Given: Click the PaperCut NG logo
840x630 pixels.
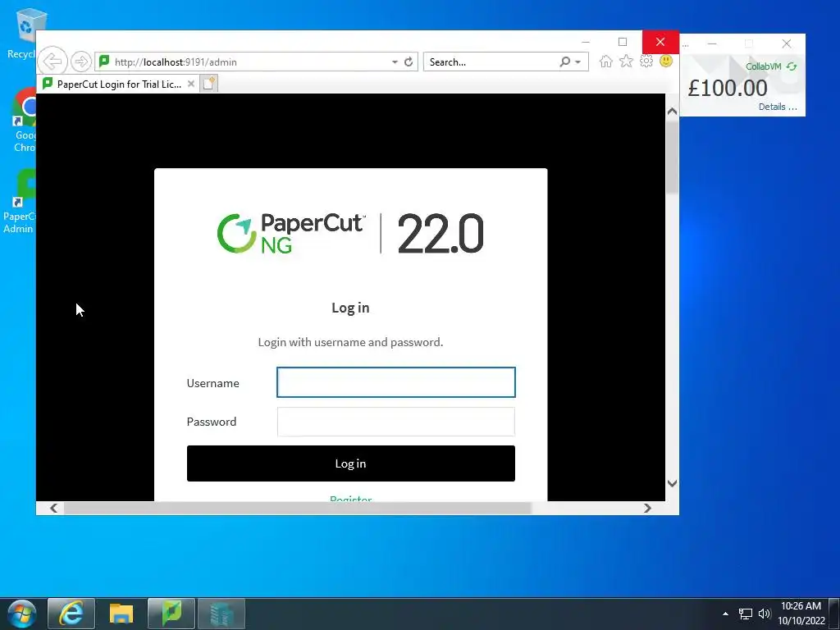Looking at the screenshot, I should [292, 233].
